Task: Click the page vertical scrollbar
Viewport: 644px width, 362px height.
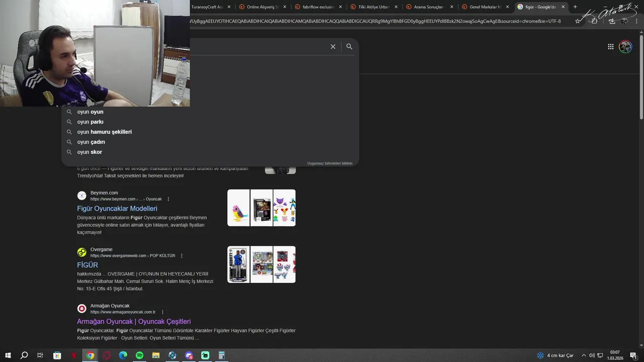Action: (x=641, y=78)
